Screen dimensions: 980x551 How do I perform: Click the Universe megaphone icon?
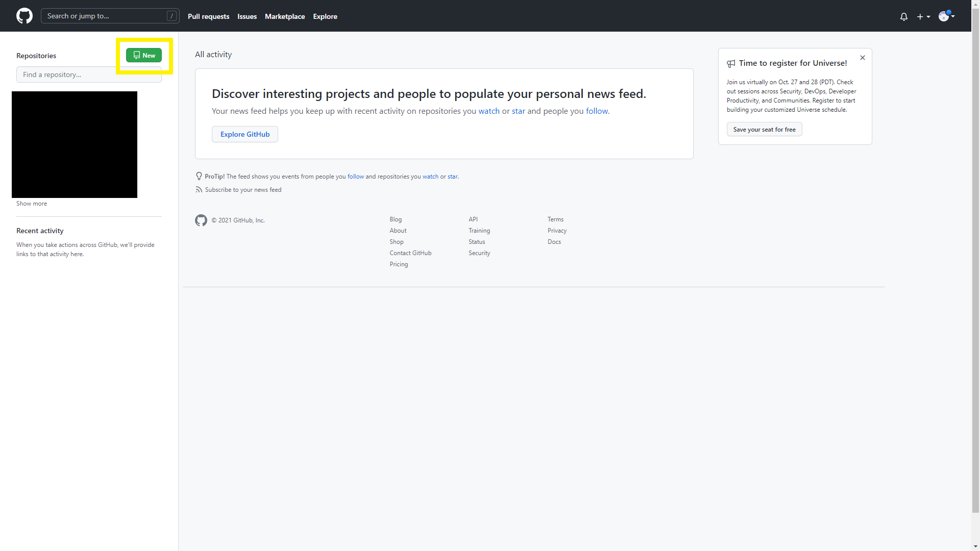(x=730, y=63)
